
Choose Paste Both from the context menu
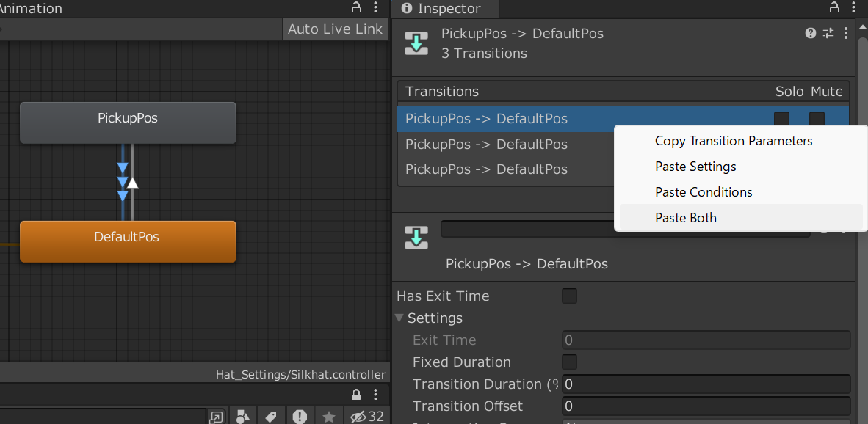[685, 217]
